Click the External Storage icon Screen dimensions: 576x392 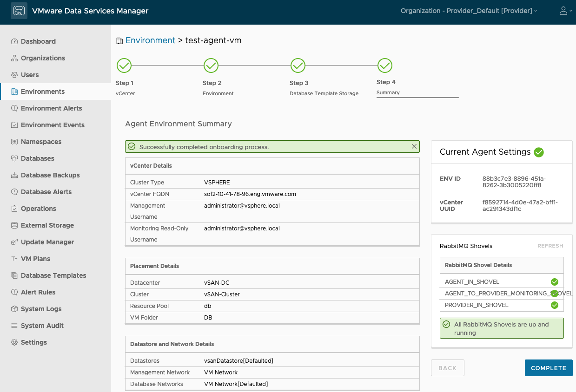pos(14,225)
